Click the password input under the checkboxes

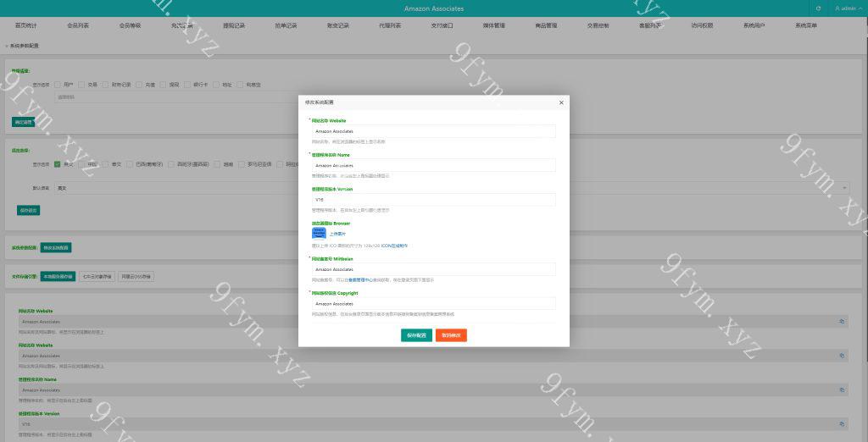[x=177, y=97]
